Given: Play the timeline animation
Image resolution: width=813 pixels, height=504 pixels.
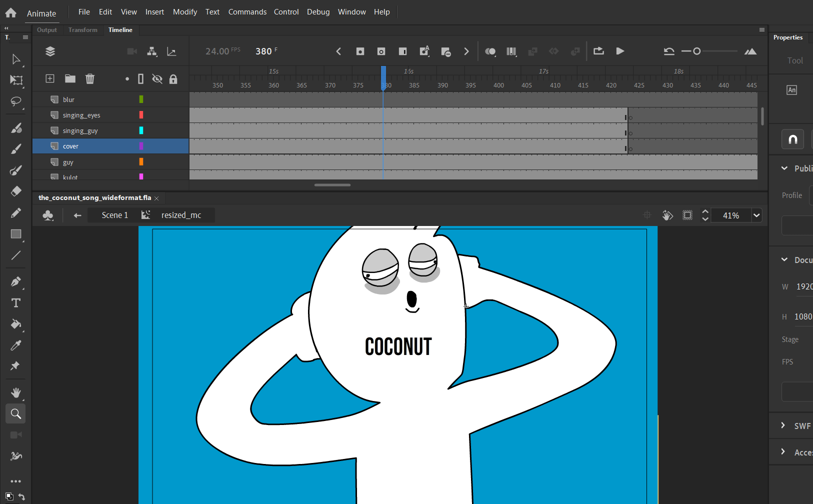Looking at the screenshot, I should 620,51.
